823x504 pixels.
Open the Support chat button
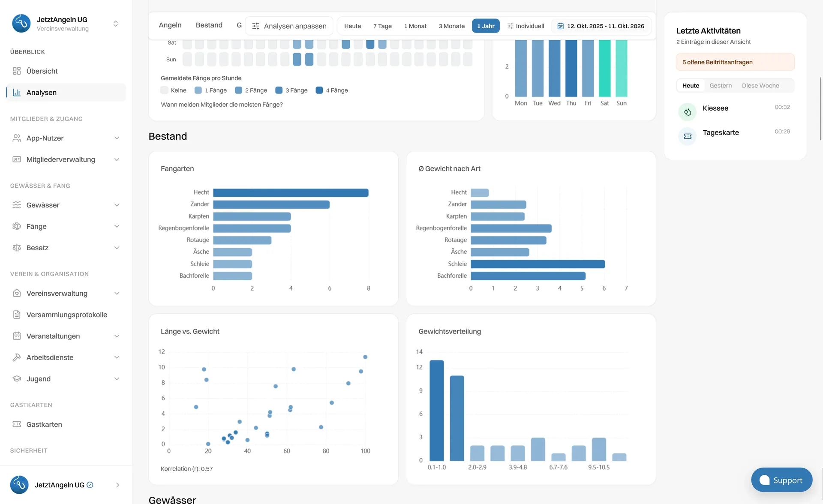click(781, 480)
